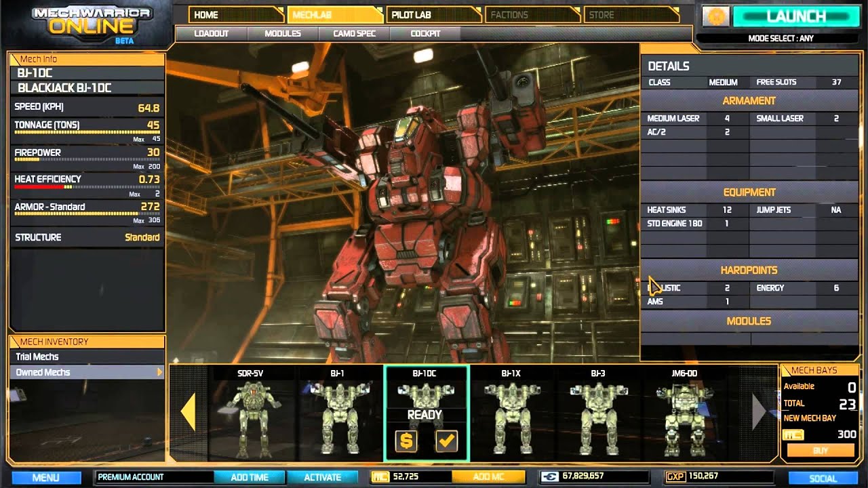Viewport: 868px width, 488px height.
Task: Click the Free Slots value 37
Action: click(x=836, y=82)
